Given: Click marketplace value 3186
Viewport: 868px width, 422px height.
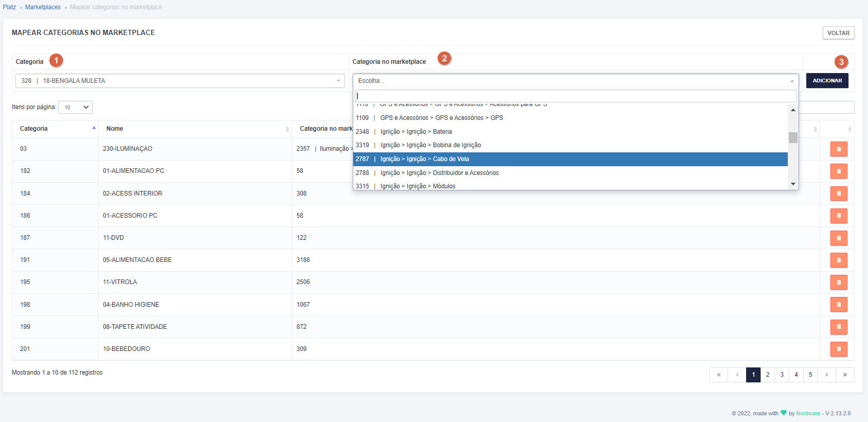Looking at the screenshot, I should coord(303,260).
